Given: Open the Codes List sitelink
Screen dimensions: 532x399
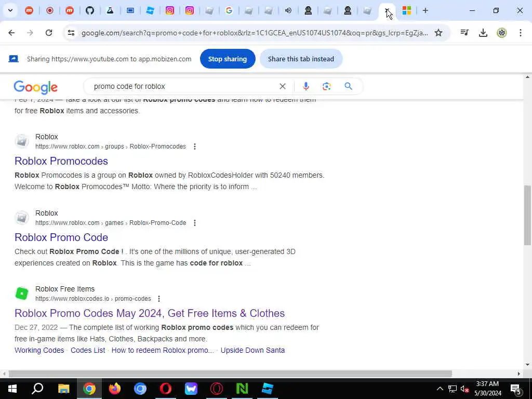Looking at the screenshot, I should 88,350.
